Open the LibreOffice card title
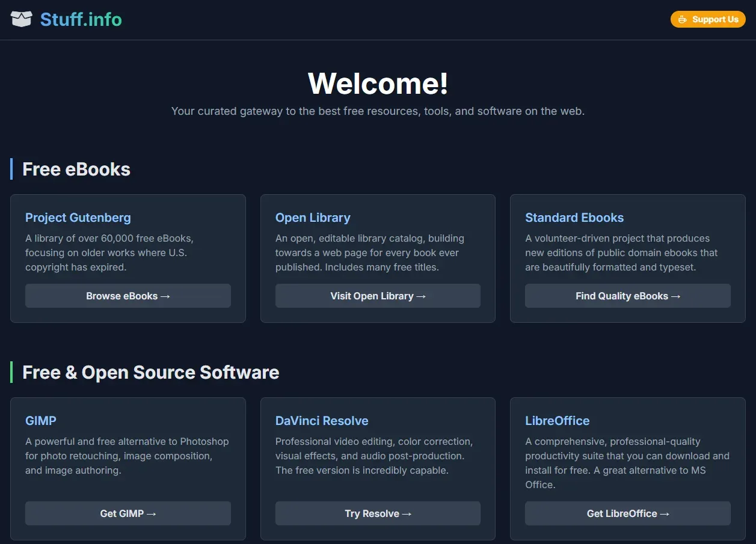Screen dimensions: 756x544 coord(558,421)
